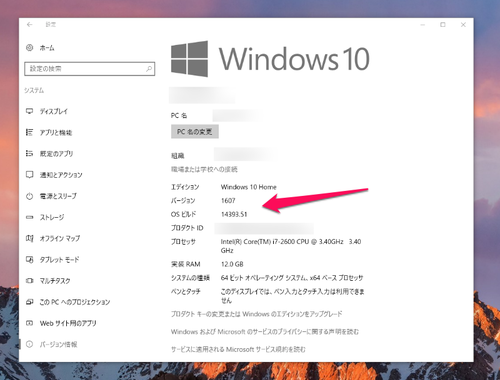Open マルチタスク settings
Image resolution: width=500 pixels, height=380 pixels.
click(x=55, y=281)
